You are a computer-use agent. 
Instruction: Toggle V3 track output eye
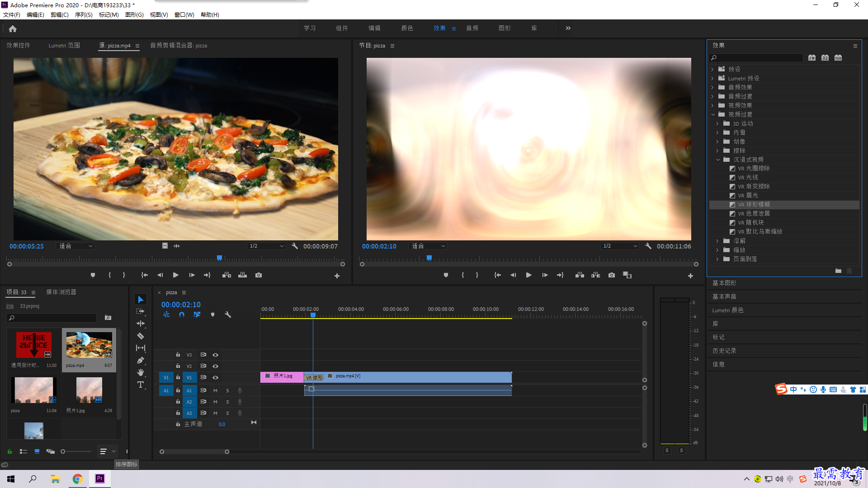pyautogui.click(x=216, y=355)
